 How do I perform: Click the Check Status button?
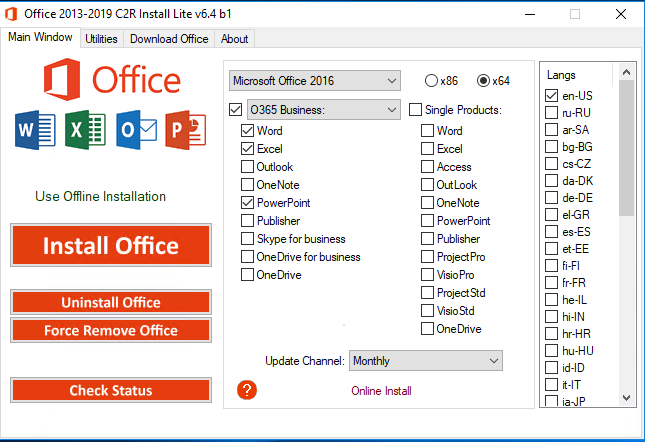pos(111,390)
